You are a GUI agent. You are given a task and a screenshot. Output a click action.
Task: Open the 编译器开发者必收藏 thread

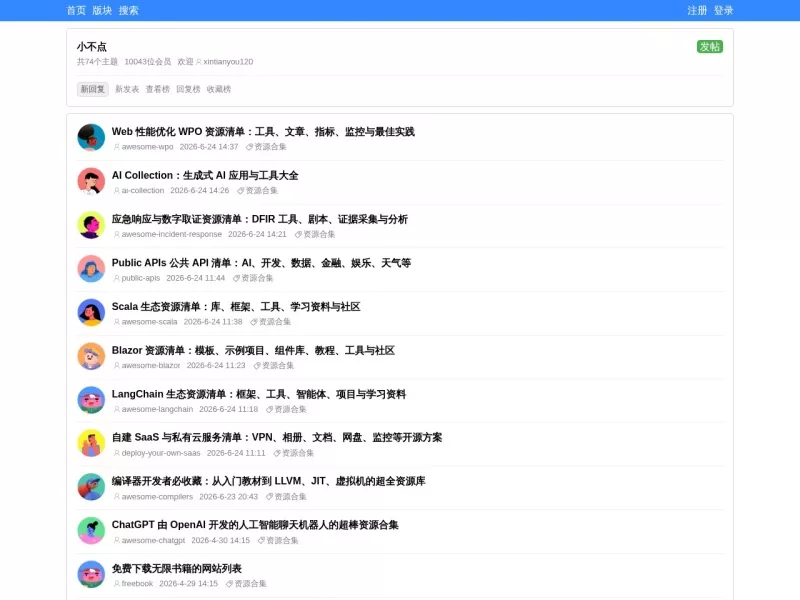[268, 481]
